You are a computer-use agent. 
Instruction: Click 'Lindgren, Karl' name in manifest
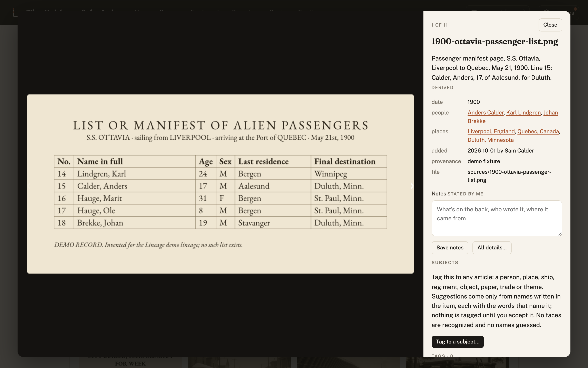pos(101,174)
